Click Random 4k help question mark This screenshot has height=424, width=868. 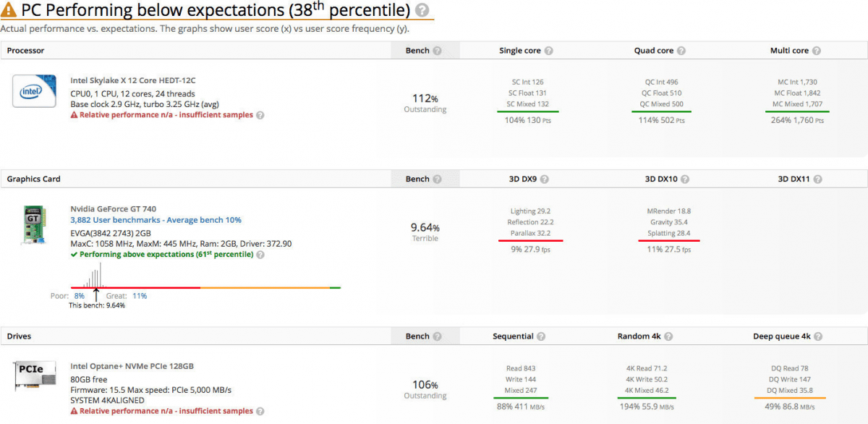pos(668,336)
